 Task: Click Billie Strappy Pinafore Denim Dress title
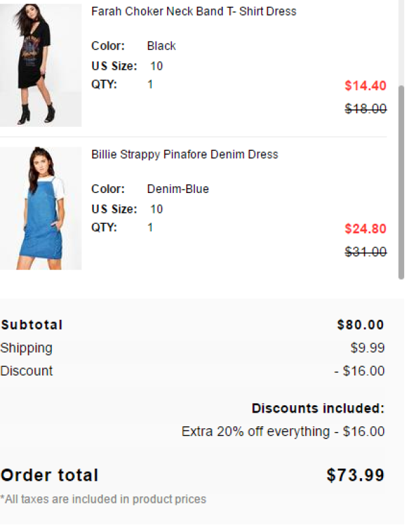pyautogui.click(x=185, y=154)
